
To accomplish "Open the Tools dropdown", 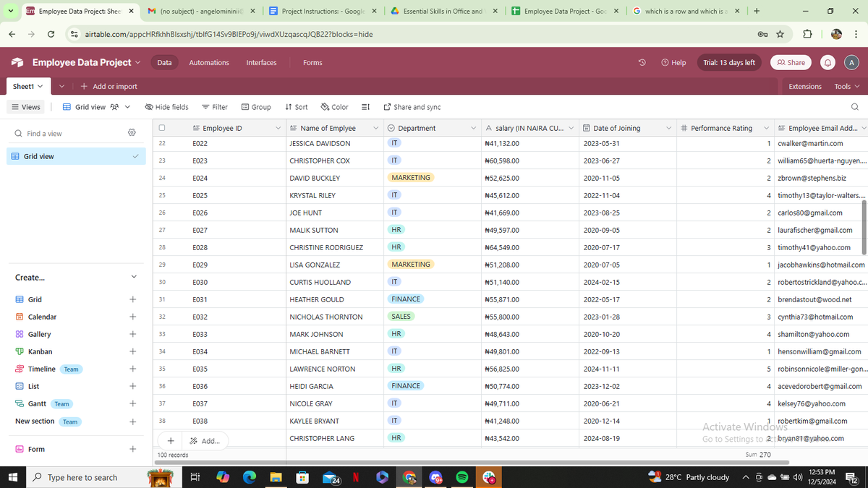I will (847, 86).
